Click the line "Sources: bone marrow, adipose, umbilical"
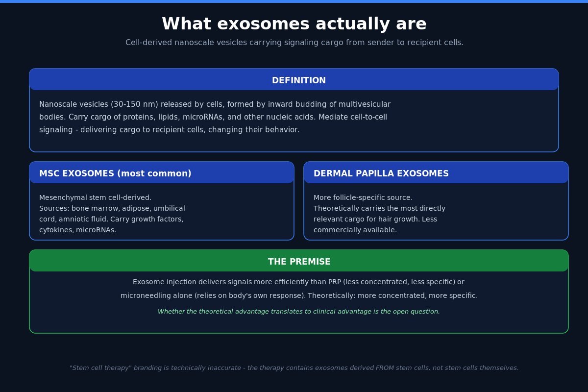The width and height of the screenshot is (588, 392). [x=112, y=208]
